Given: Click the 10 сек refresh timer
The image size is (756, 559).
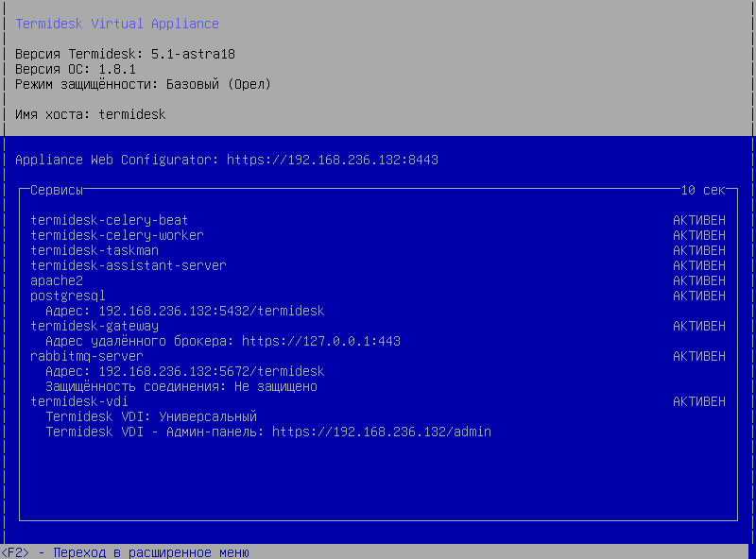Looking at the screenshot, I should pos(703,190).
